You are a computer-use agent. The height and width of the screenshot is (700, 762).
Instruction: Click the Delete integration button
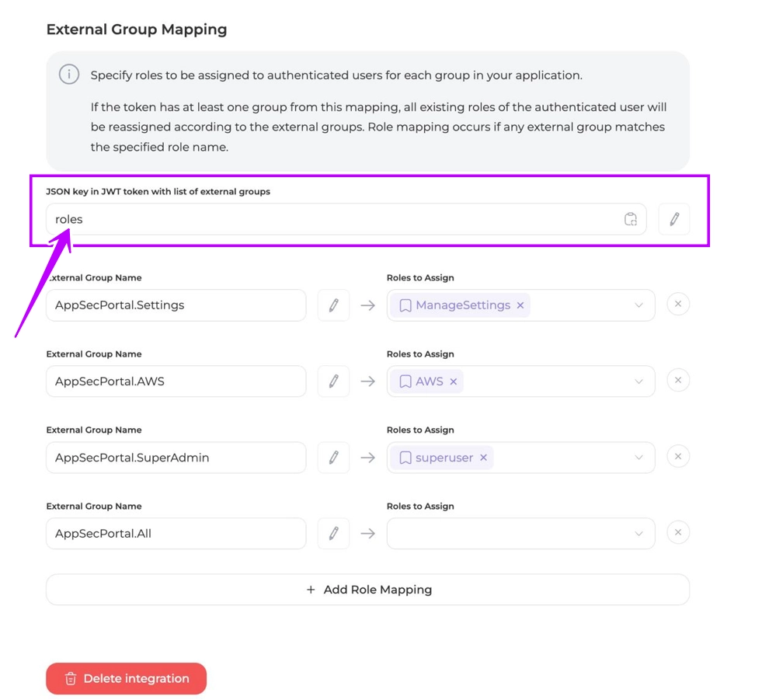[x=126, y=678]
